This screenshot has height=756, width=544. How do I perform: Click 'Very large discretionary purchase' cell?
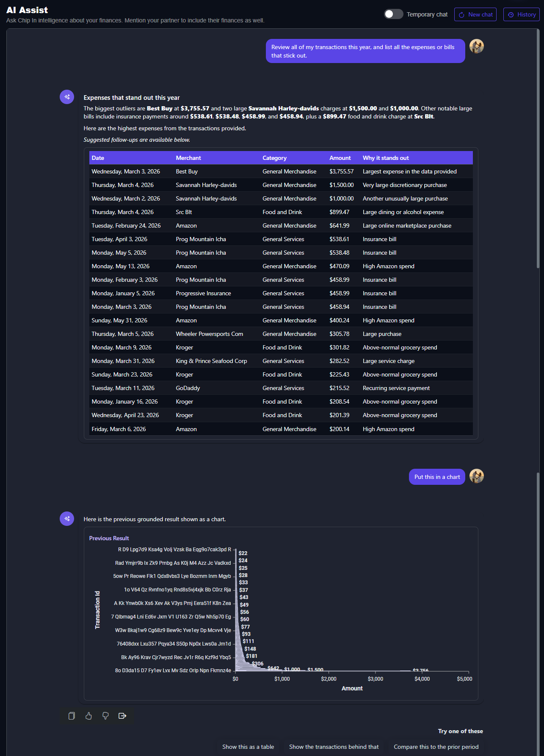tap(405, 185)
